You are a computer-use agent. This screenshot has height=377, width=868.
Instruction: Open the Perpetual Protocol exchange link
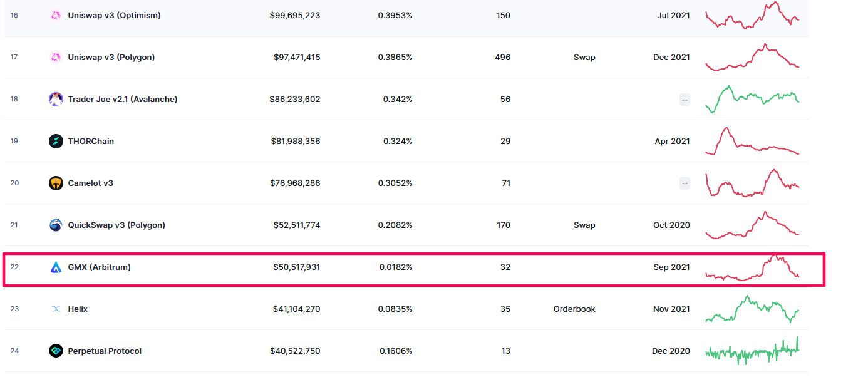point(105,351)
